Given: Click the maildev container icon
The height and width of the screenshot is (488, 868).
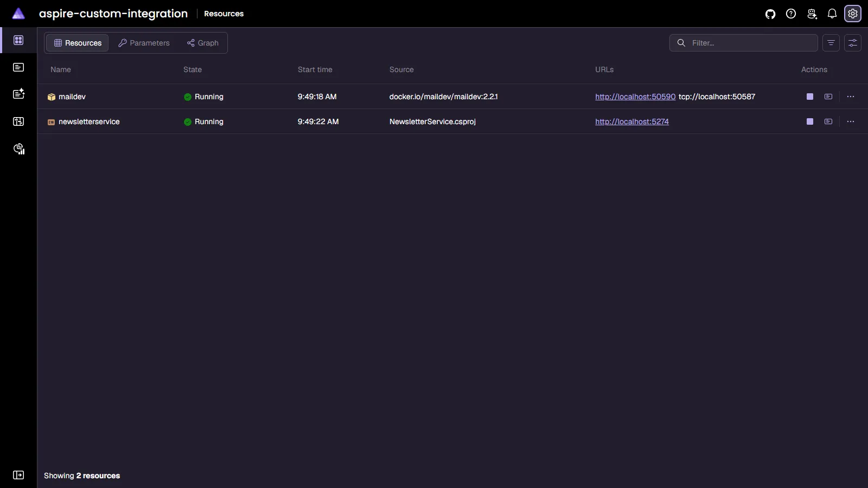Looking at the screenshot, I should 52,97.
